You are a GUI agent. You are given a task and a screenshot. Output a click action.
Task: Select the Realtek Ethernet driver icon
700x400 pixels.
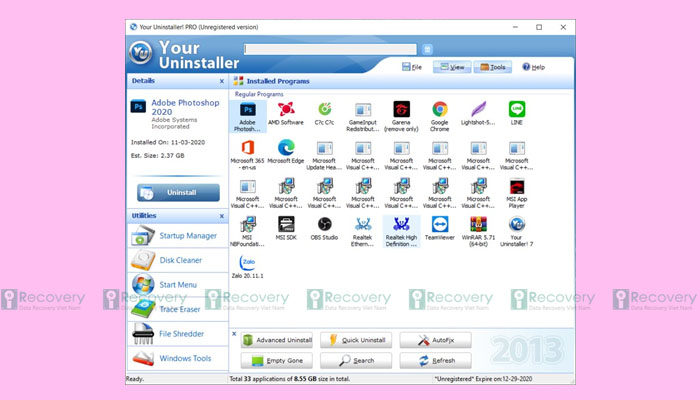pos(362,232)
